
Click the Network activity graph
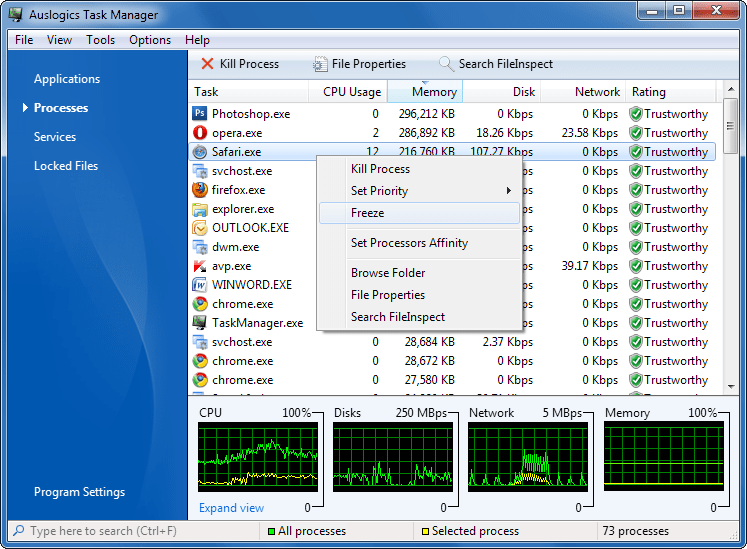point(528,457)
